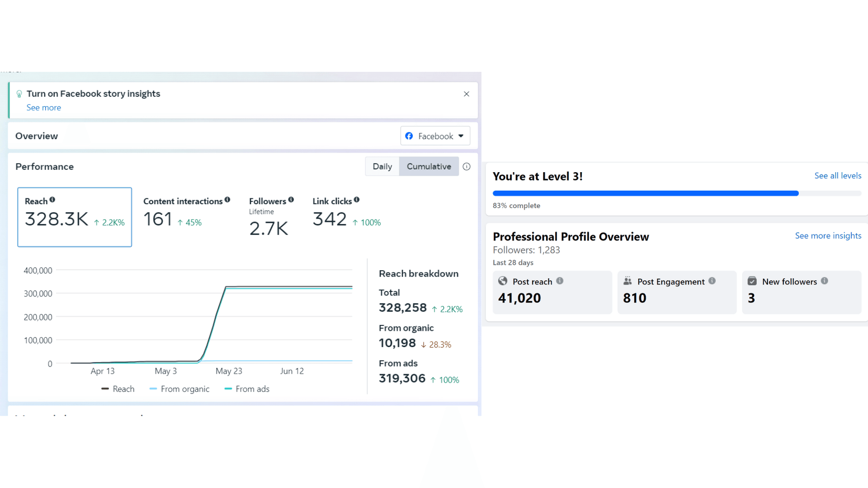Dismiss the Facebook story insights banner
This screenshot has height=488, width=868.
coord(467,94)
